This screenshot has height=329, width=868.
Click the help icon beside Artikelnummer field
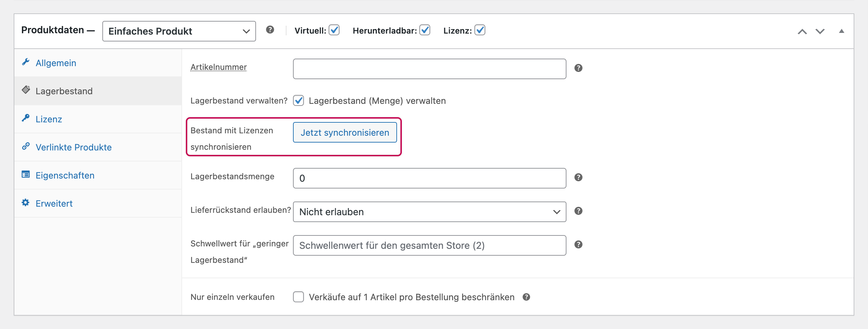pyautogui.click(x=578, y=68)
